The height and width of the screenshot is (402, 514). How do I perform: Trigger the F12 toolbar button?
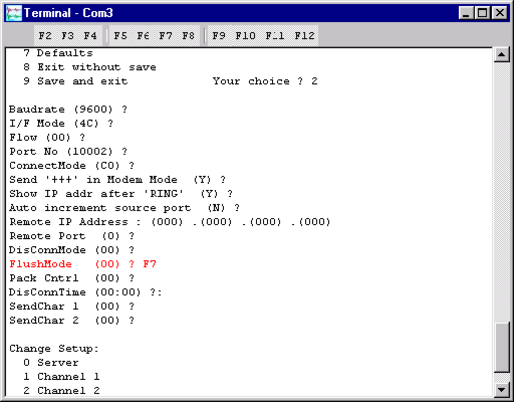coord(304,36)
